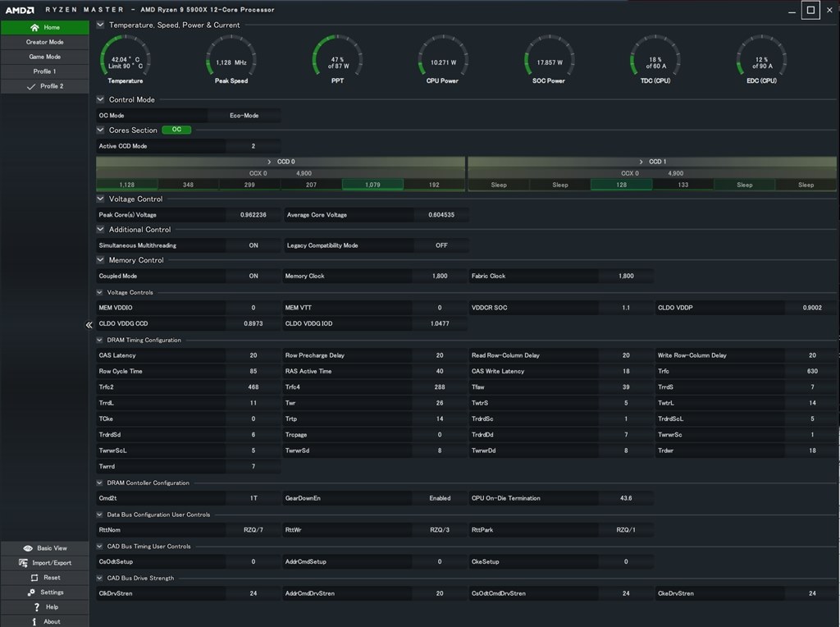Image resolution: width=840 pixels, height=627 pixels.
Task: Select Profile 2 in sidebar
Action: coord(45,86)
